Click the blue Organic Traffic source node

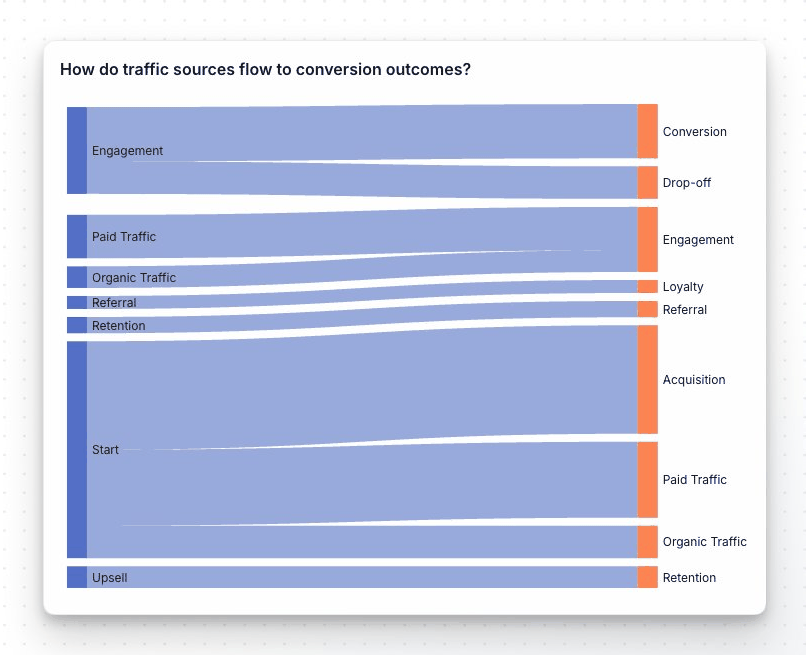tap(77, 277)
